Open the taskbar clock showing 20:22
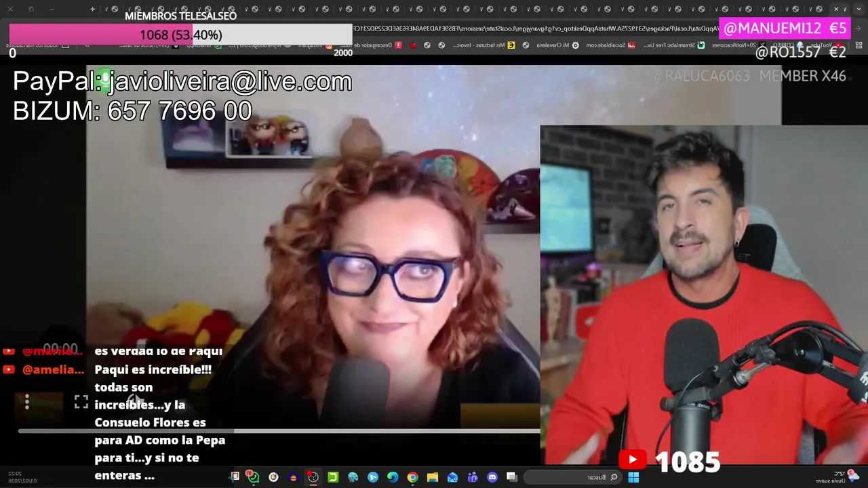The image size is (868, 488). (22, 477)
